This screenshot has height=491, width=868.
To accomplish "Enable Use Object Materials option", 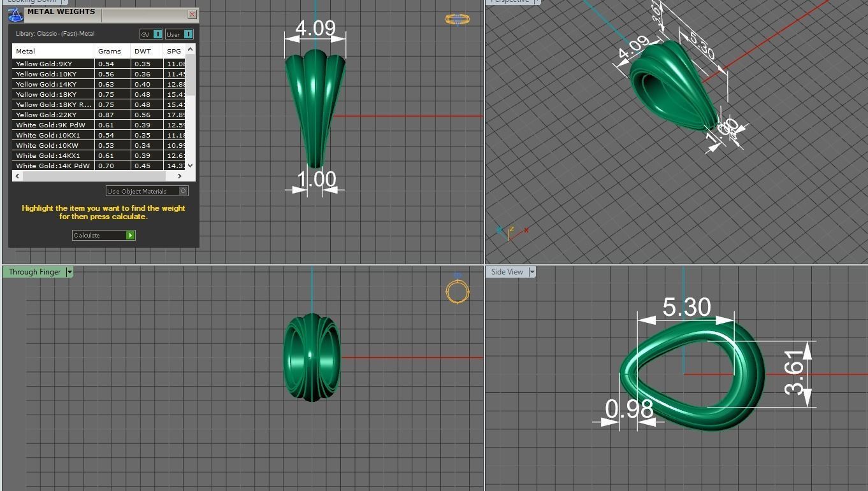I will 147,191.
